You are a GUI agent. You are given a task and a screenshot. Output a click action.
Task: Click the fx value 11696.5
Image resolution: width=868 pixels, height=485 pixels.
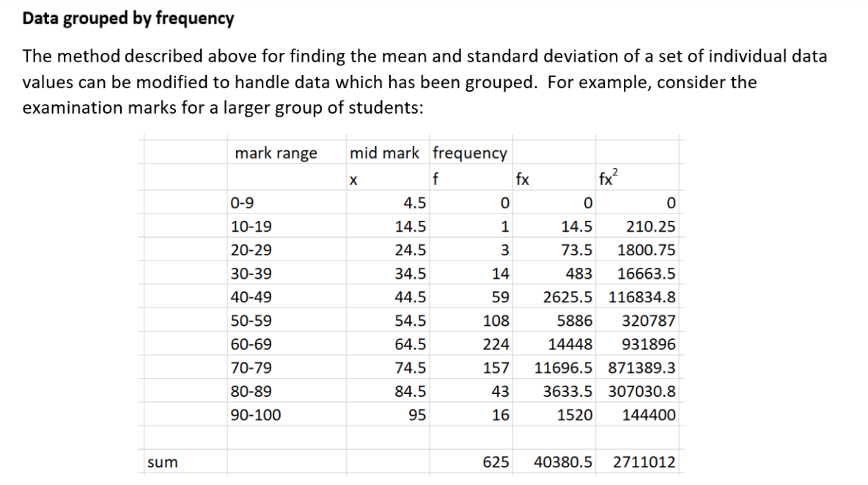click(x=563, y=368)
